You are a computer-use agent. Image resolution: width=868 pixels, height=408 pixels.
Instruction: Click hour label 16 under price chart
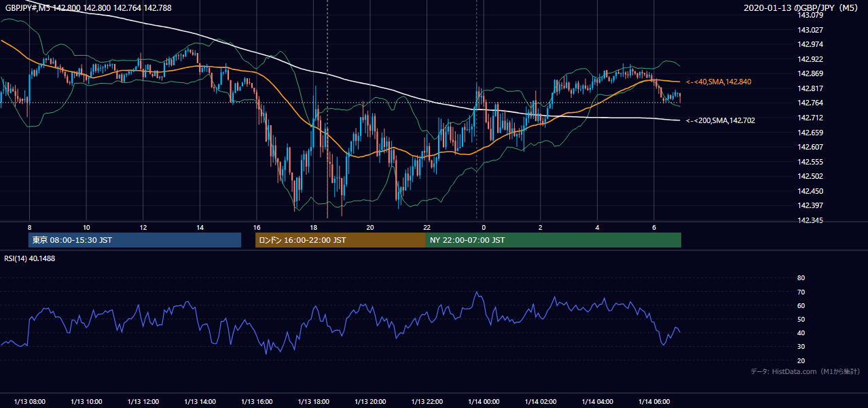pos(257,227)
